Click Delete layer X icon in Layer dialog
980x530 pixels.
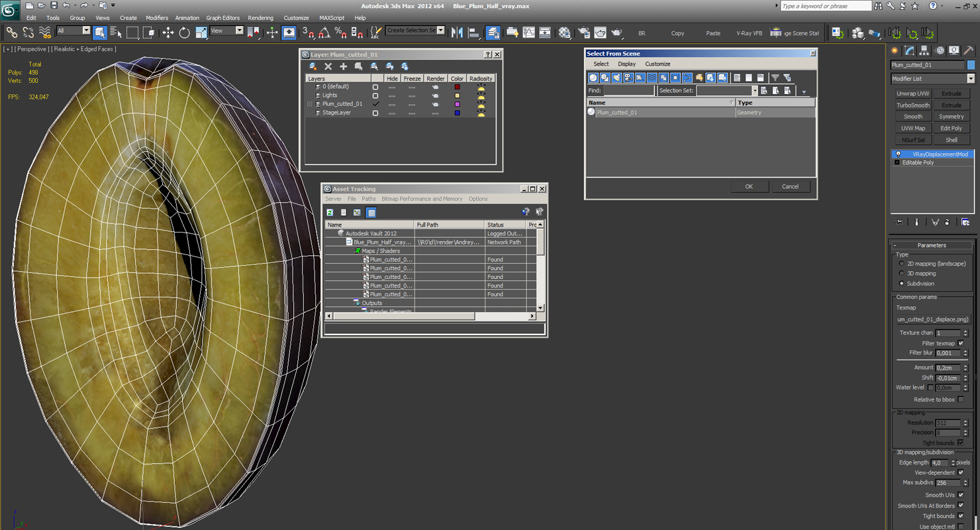tap(328, 66)
